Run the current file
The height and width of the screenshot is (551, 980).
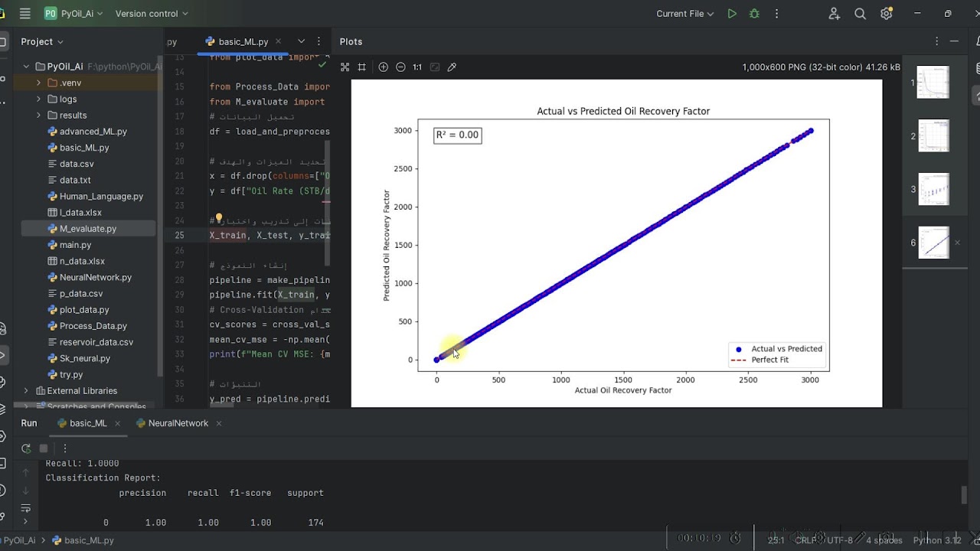click(x=732, y=14)
